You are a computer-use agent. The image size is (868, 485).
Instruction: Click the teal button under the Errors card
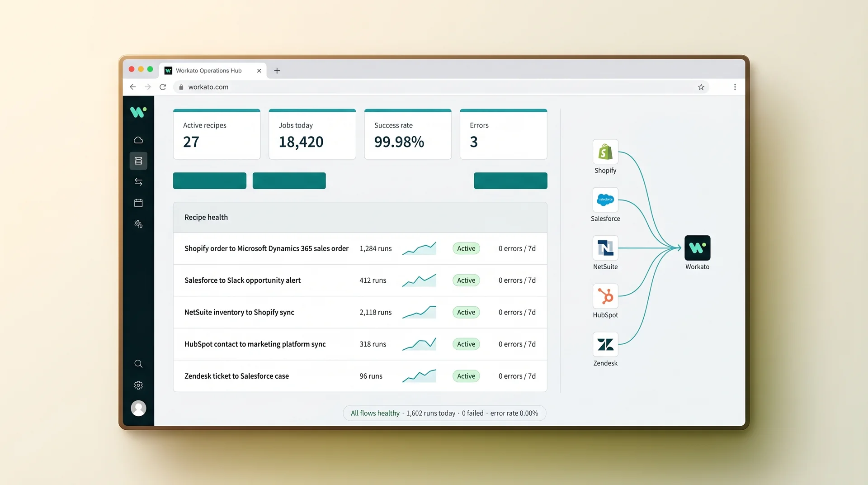pos(510,181)
